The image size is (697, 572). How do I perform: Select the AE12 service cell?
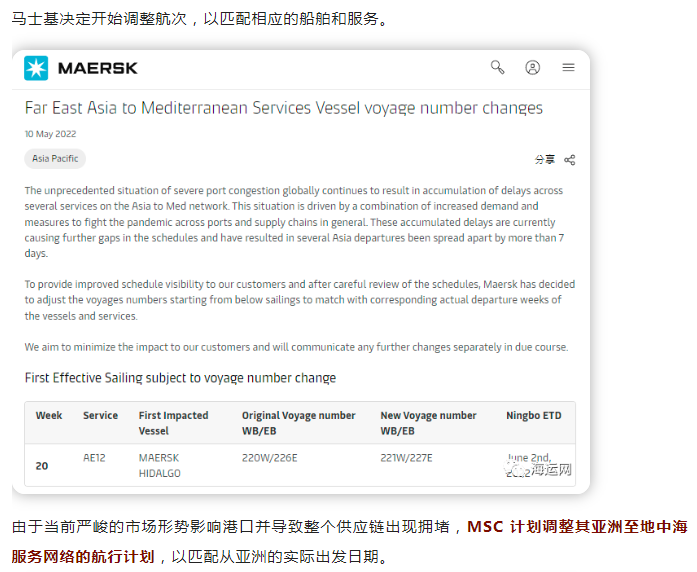tap(94, 458)
